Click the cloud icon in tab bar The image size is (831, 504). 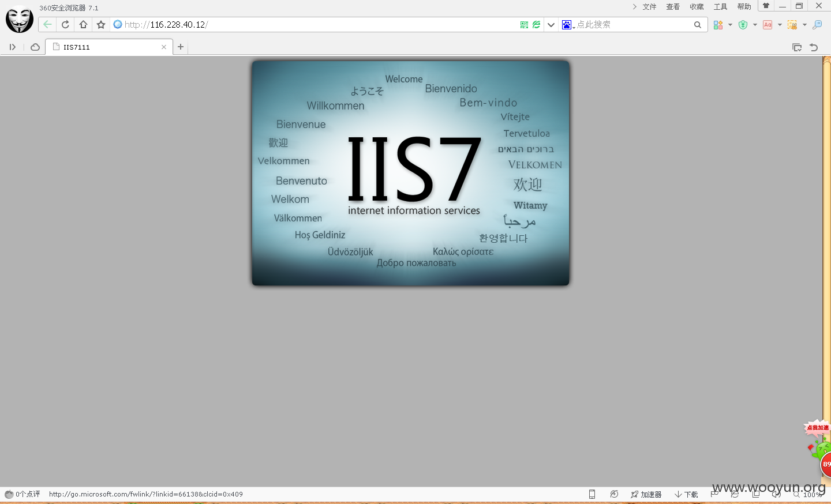[35, 47]
